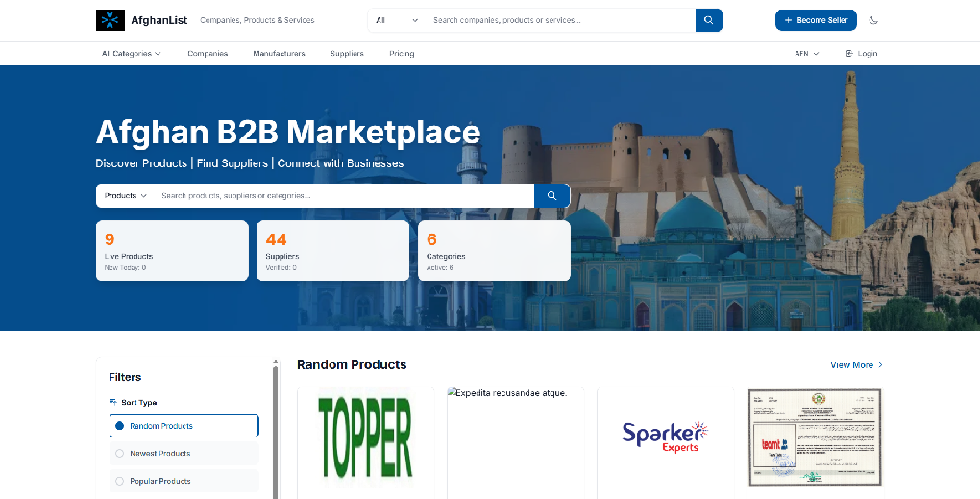Toggle dark mode moon icon
The width and height of the screenshot is (980, 499).
coord(873,20)
